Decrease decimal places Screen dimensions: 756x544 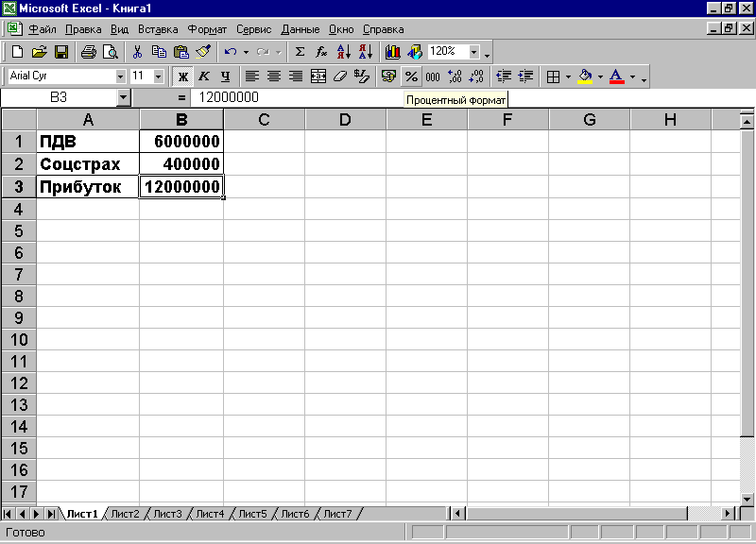click(x=476, y=76)
